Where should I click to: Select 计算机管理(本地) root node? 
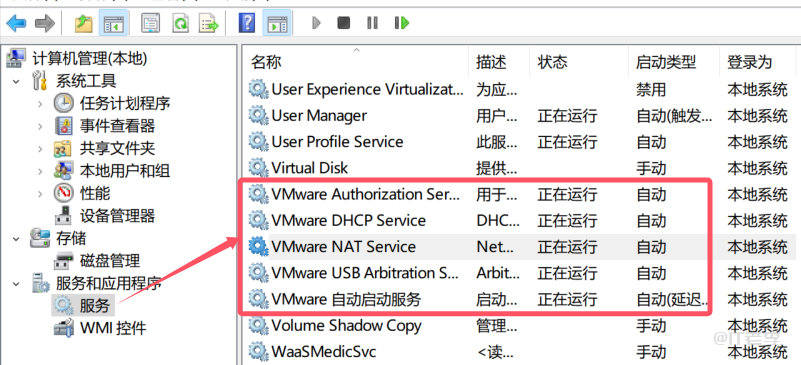[x=90, y=58]
